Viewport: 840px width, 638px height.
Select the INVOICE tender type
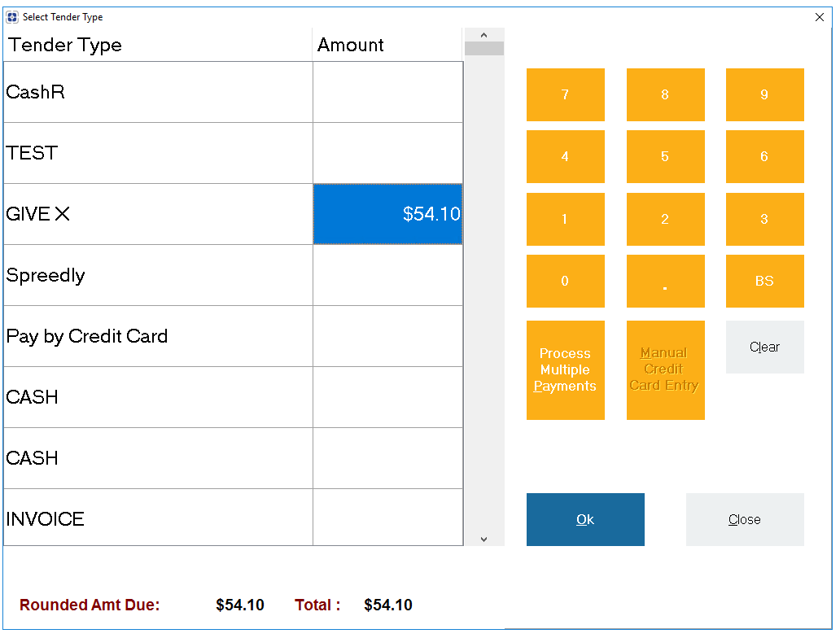coord(155,518)
